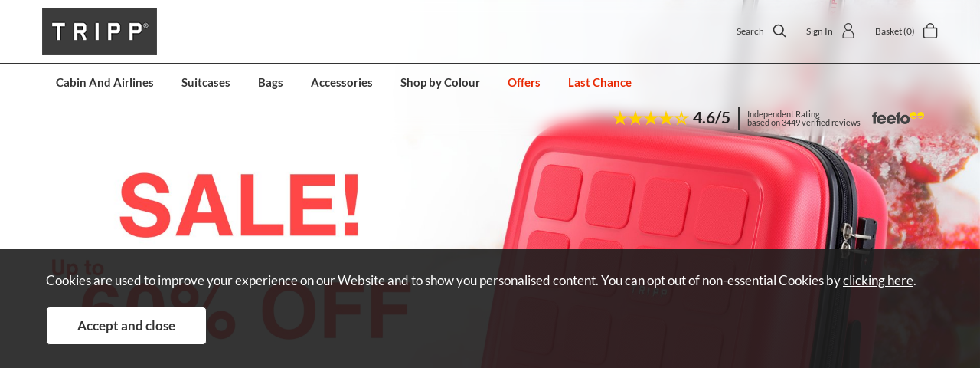This screenshot has width=980, height=368.
Task: Click the Sign In text
Action: point(819,31)
